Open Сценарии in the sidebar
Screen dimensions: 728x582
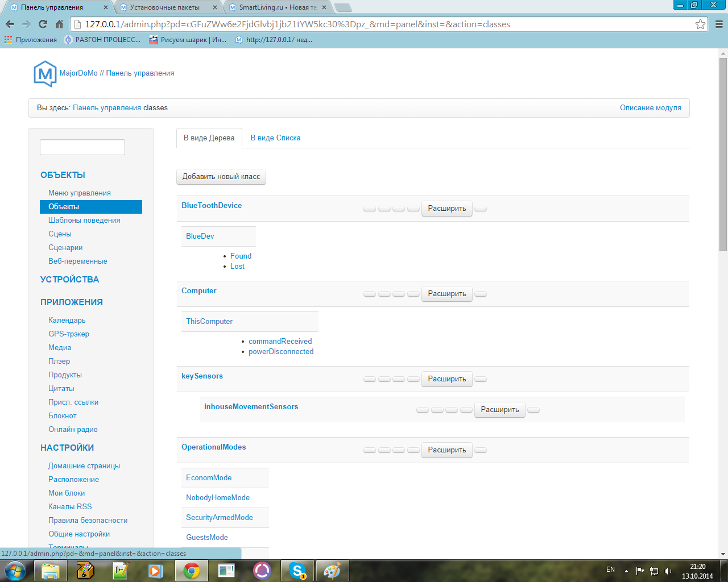65,248
